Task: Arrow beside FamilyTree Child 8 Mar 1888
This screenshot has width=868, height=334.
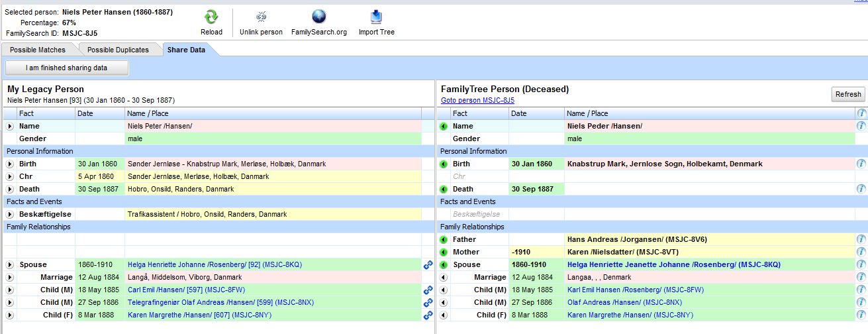Action: coord(444,315)
